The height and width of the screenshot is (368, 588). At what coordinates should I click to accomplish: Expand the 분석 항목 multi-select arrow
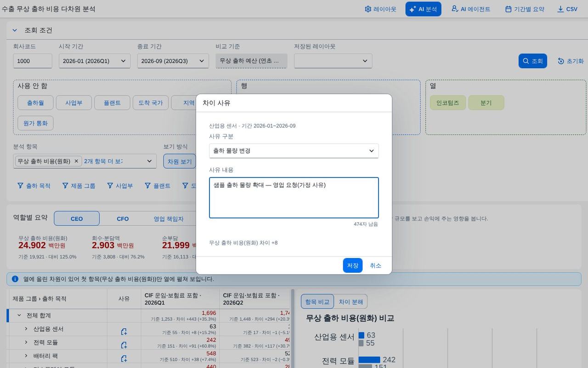coord(149,161)
